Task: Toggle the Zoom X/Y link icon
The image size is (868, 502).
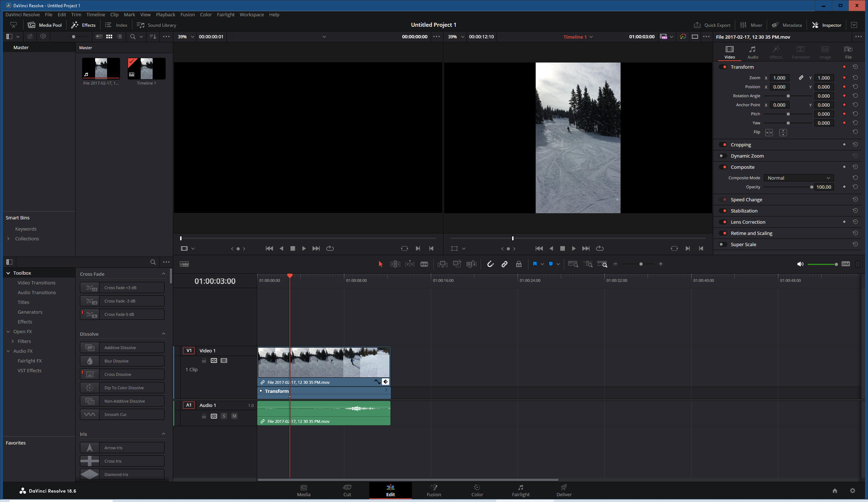Action: coord(801,78)
